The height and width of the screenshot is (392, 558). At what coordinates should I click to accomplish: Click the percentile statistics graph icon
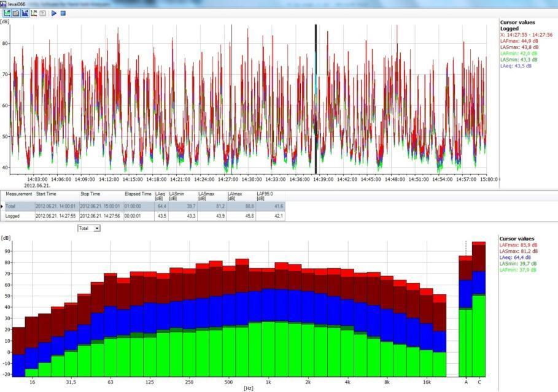click(x=34, y=13)
